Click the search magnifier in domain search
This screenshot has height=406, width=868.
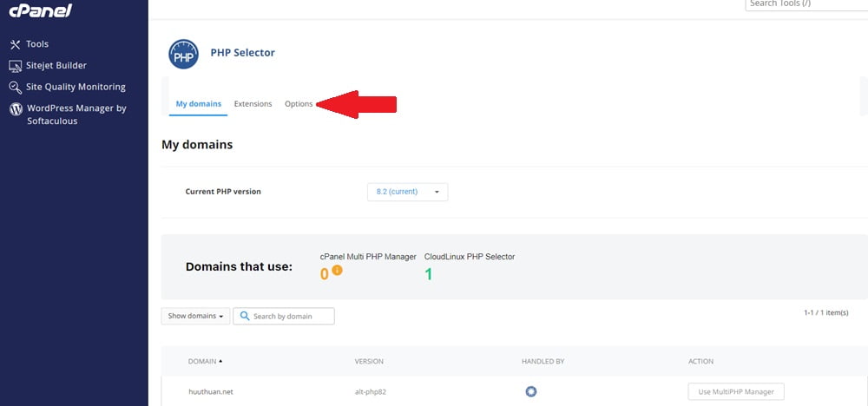[x=245, y=316]
